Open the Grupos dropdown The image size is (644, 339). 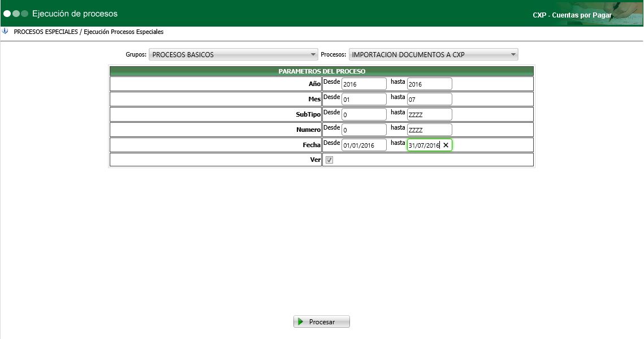(233, 54)
